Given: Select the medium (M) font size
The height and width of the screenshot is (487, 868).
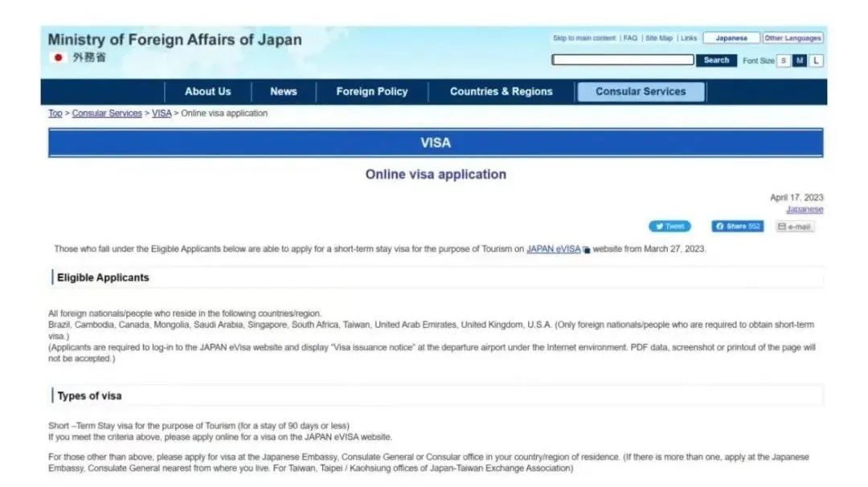Looking at the screenshot, I should (800, 60).
